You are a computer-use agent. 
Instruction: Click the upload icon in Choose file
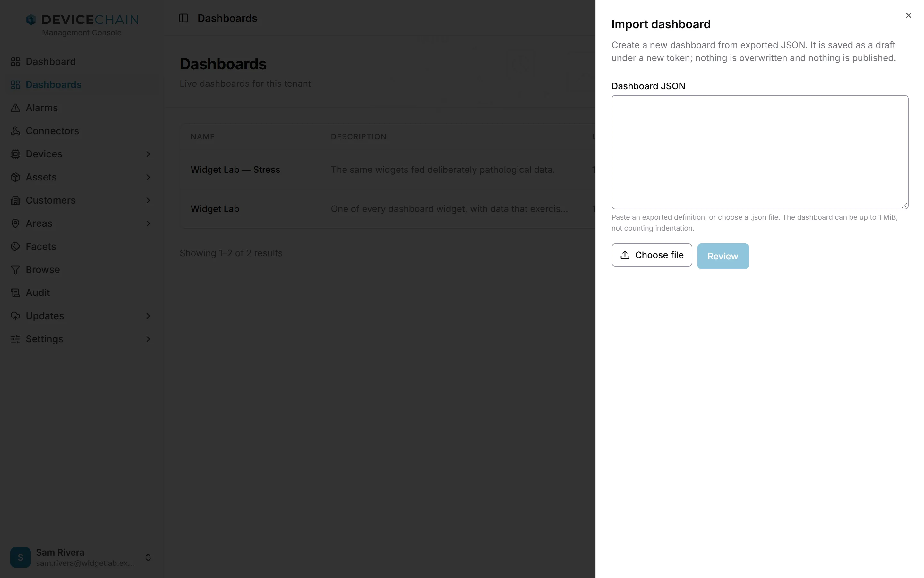coord(625,255)
